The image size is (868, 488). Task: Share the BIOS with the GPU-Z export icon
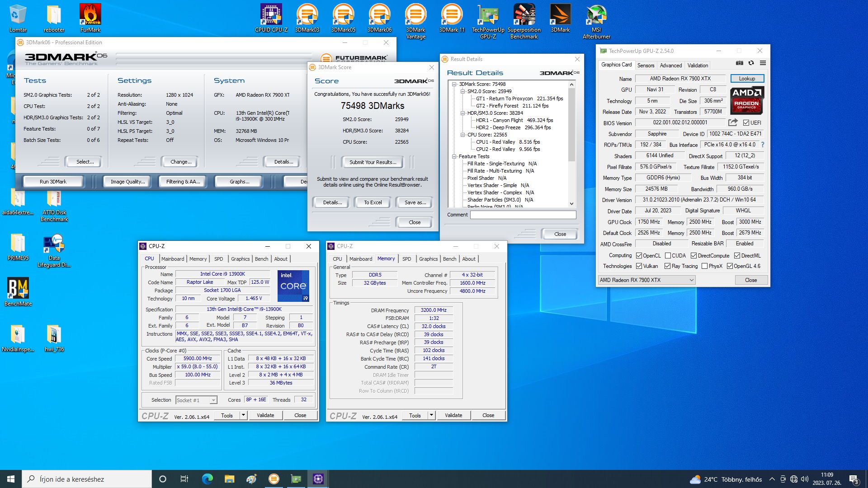click(733, 122)
